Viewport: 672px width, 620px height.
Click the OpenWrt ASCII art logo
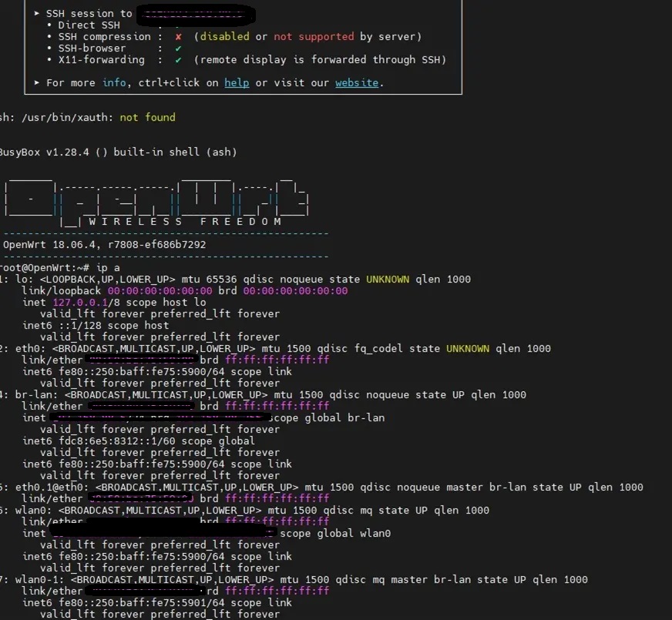(156, 198)
